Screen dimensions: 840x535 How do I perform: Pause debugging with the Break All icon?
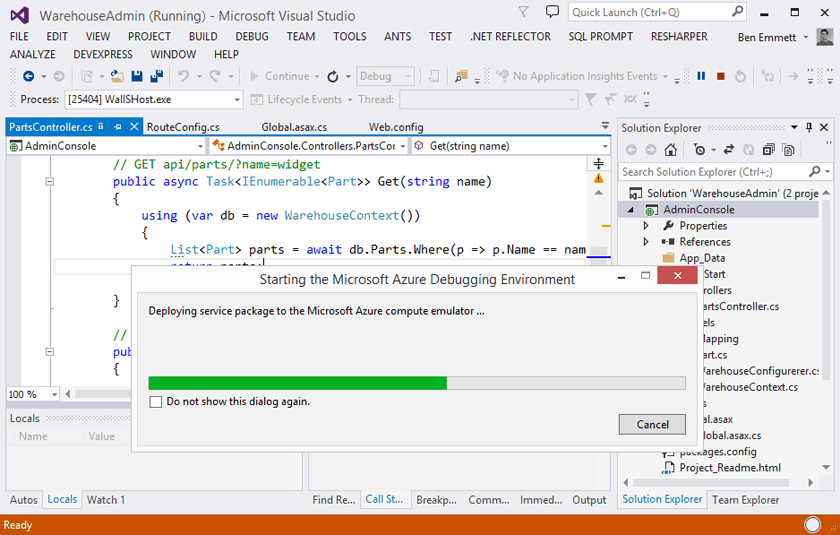tap(701, 76)
